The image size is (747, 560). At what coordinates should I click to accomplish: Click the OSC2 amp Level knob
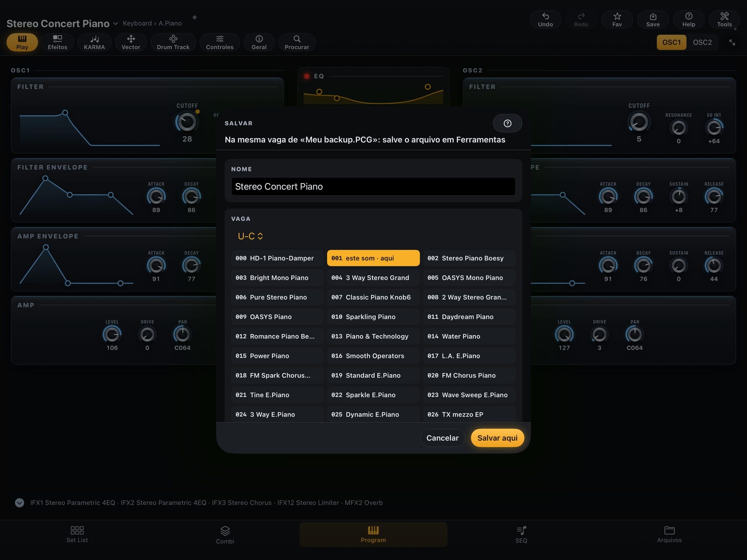pos(564,334)
